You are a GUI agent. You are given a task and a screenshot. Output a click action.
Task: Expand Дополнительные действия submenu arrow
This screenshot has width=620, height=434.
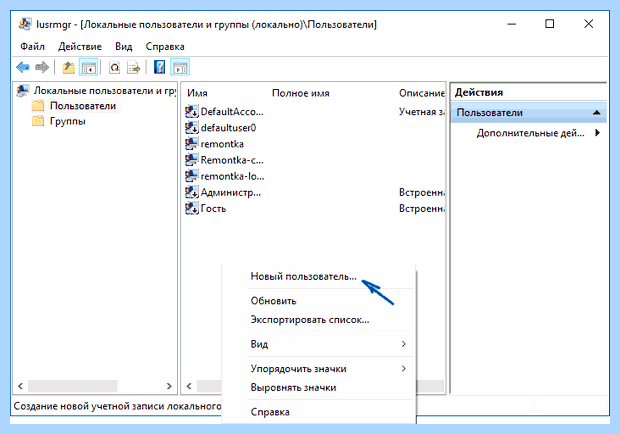pyautogui.click(x=597, y=133)
